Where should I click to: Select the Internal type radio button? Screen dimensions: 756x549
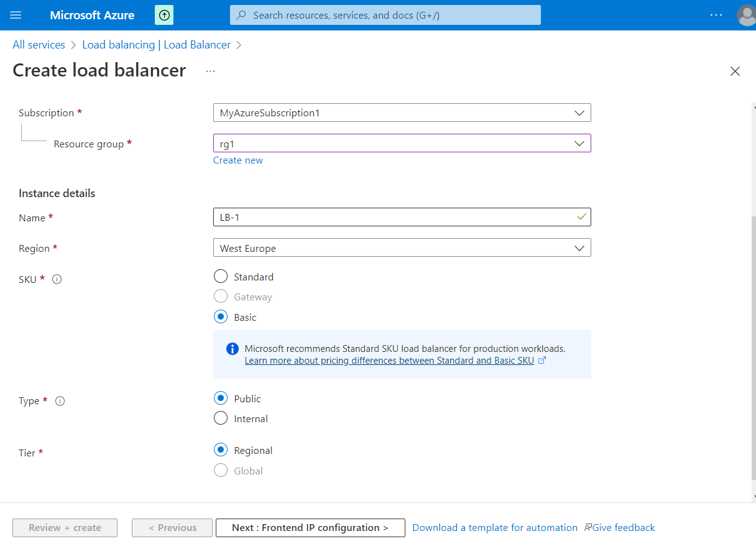[x=221, y=418]
